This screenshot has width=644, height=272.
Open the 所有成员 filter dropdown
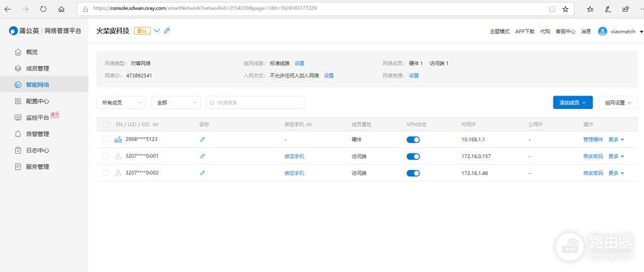point(121,102)
